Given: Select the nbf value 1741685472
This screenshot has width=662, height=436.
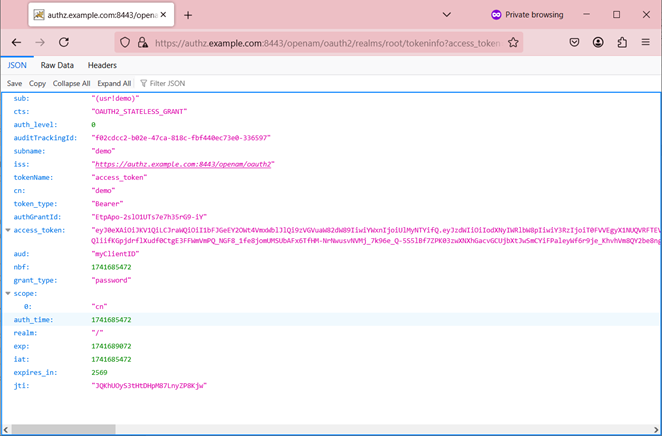Looking at the screenshot, I should [111, 267].
